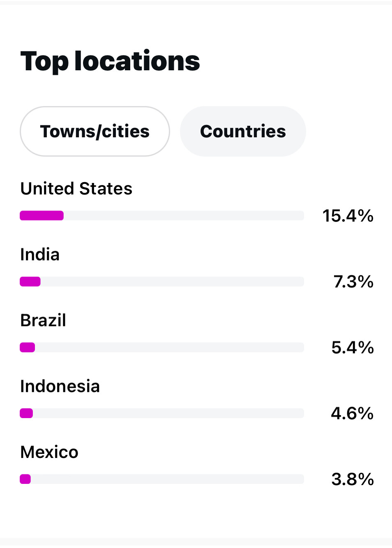
Task: Switch to the Towns/cities tab
Action: pyautogui.click(x=95, y=132)
